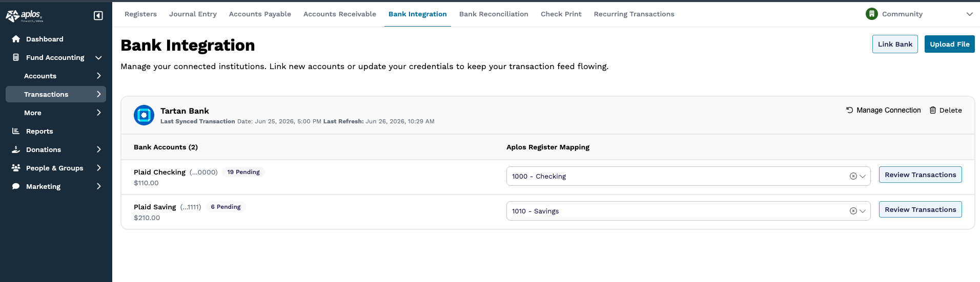Click the Upload File button
Screen dimensions: 980x282
pyautogui.click(x=950, y=44)
